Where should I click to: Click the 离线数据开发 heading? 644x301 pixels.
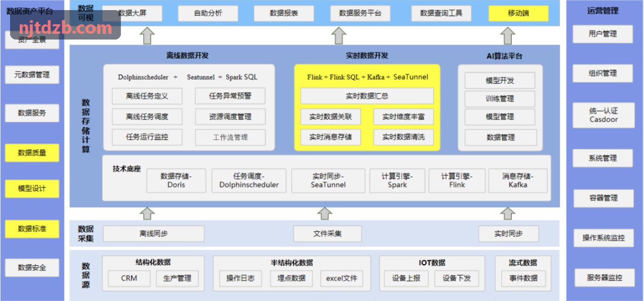[x=188, y=56]
